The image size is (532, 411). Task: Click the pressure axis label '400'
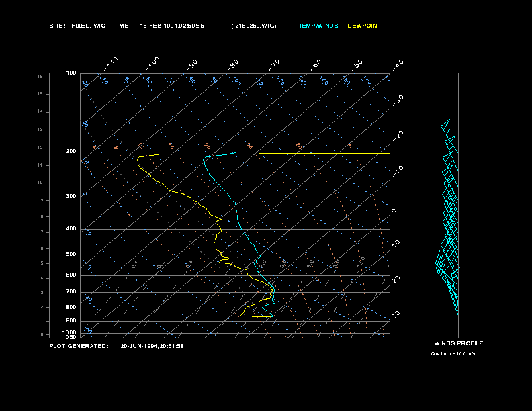(x=71, y=228)
